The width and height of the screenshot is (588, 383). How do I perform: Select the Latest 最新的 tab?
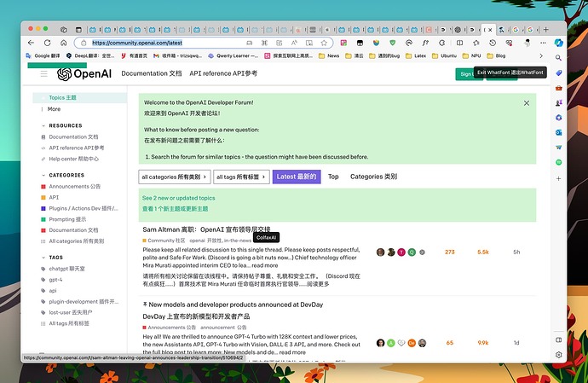coord(297,177)
